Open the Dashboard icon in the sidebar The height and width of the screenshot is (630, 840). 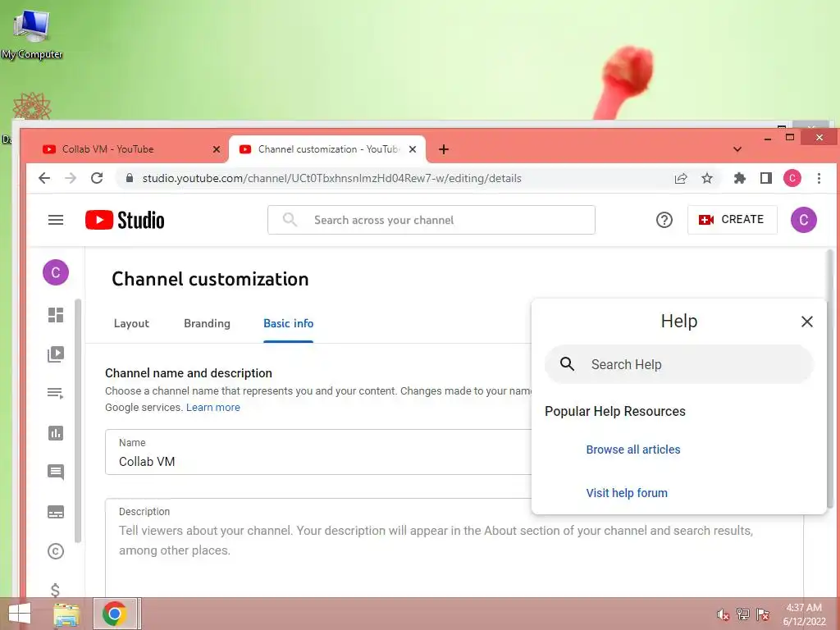[56, 315]
